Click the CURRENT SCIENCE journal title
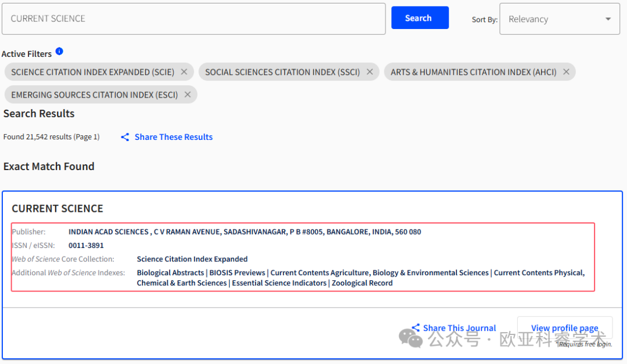627x364 pixels. (57, 208)
